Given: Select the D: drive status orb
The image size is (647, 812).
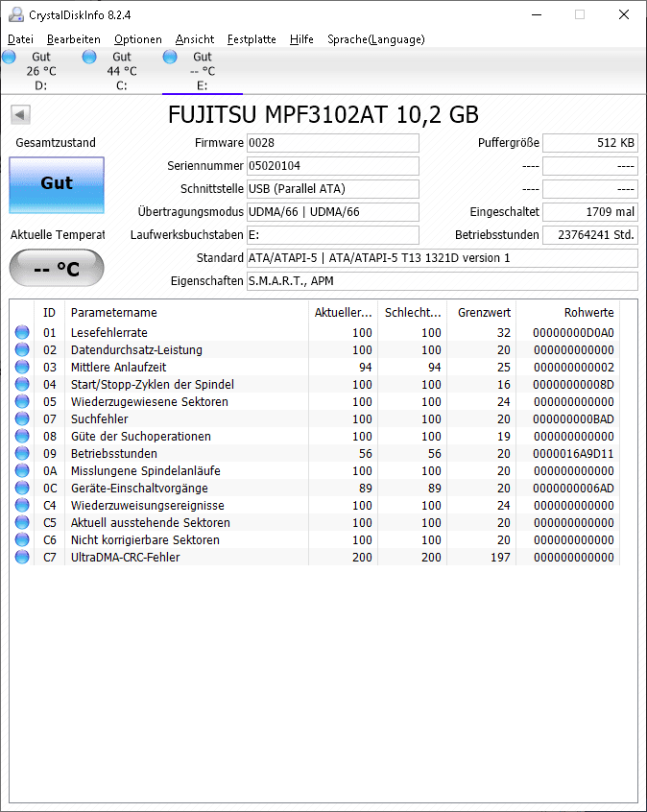Looking at the screenshot, I should tap(9, 57).
